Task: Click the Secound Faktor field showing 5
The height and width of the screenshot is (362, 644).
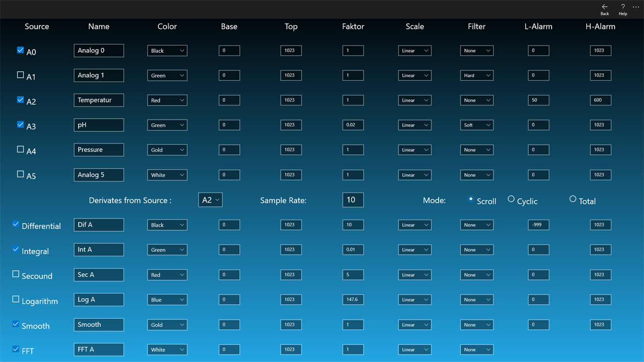Action: 353,275
